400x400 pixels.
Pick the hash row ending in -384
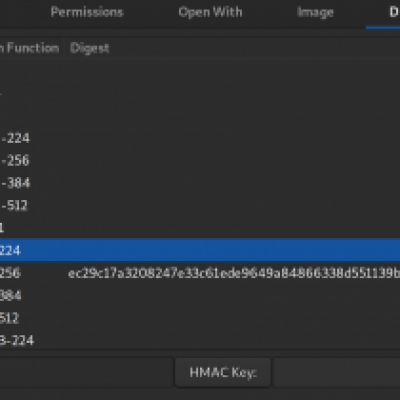pyautogui.click(x=200, y=183)
